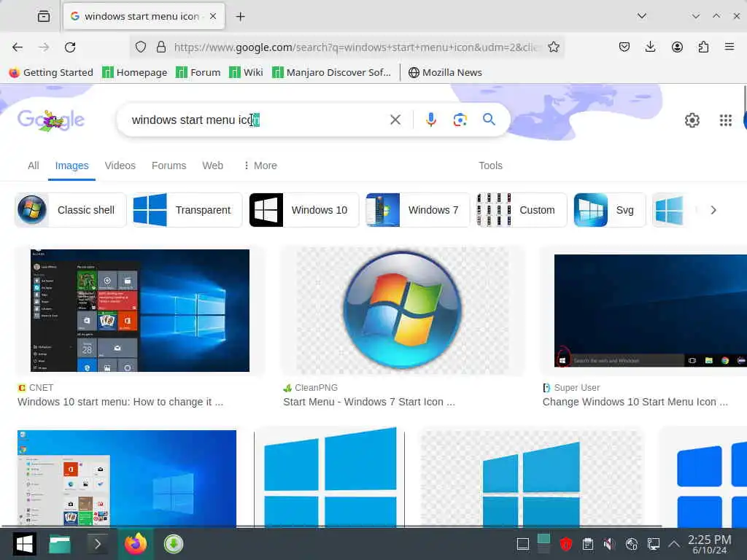Open the Firefox account icon

click(677, 47)
